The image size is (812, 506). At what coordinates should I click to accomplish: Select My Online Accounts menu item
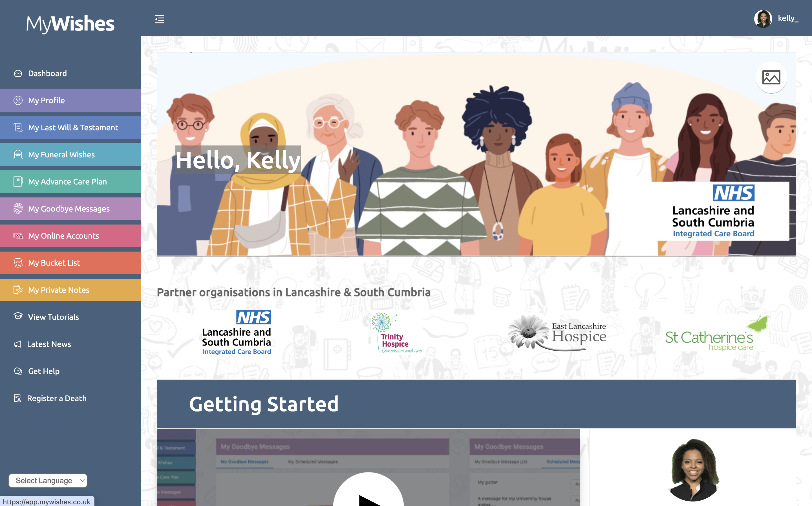70,236
